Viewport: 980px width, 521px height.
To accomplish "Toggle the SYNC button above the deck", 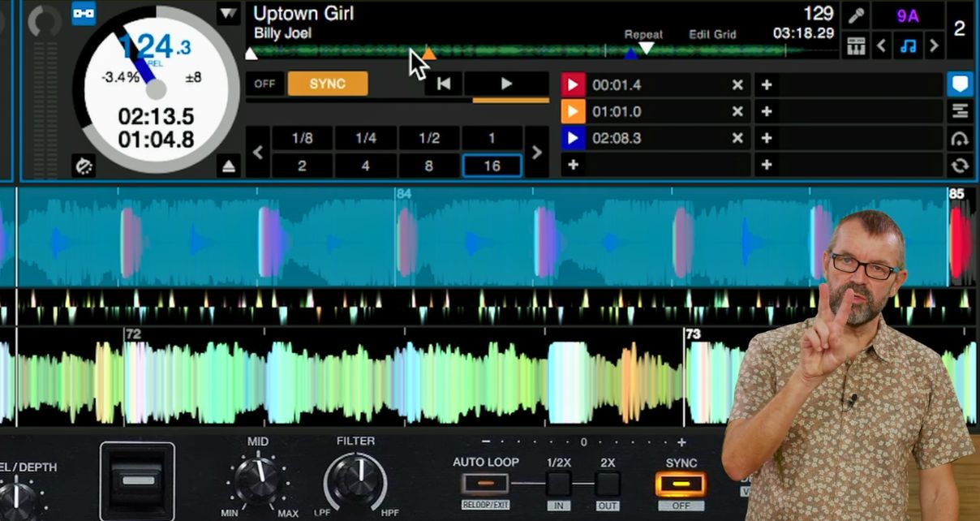I will click(x=327, y=84).
